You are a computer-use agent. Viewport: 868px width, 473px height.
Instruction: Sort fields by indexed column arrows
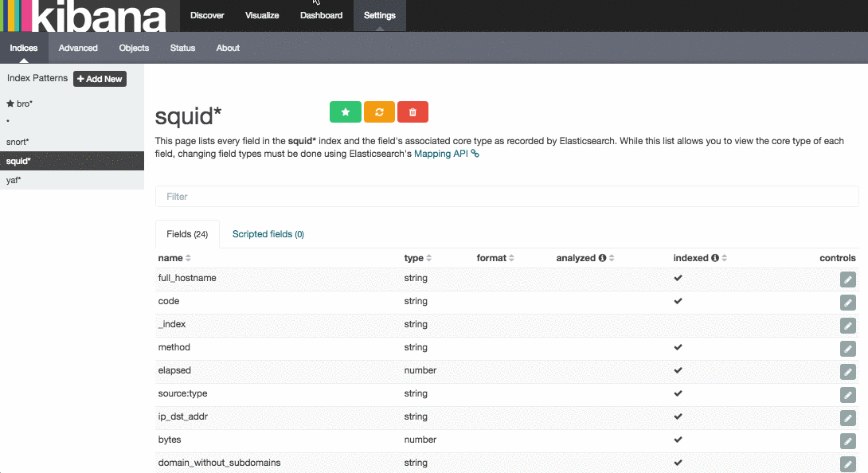(x=725, y=258)
